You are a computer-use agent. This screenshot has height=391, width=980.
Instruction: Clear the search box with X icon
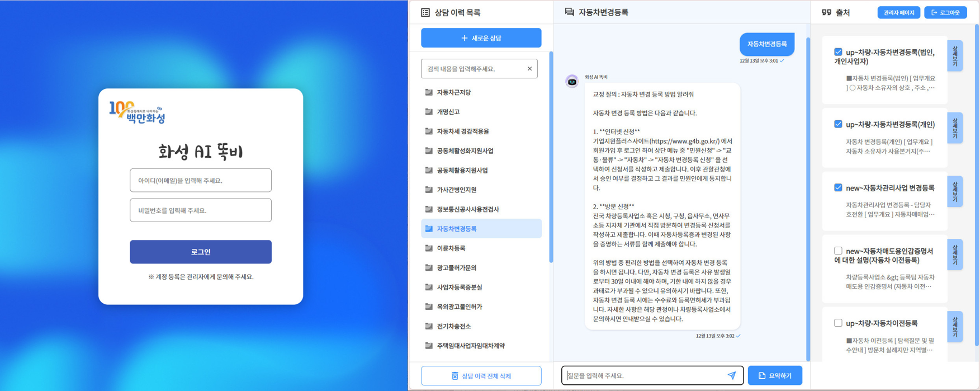pos(529,69)
